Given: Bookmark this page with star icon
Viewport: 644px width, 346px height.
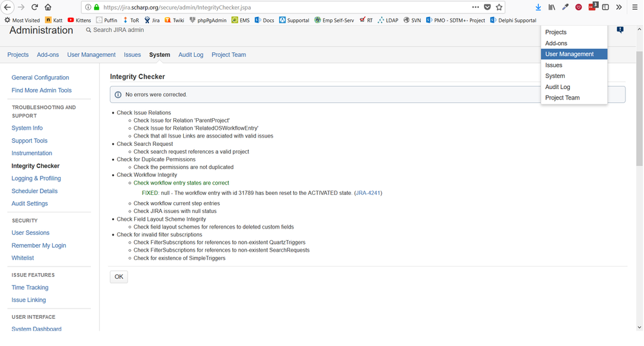Looking at the screenshot, I should pyautogui.click(x=499, y=7).
